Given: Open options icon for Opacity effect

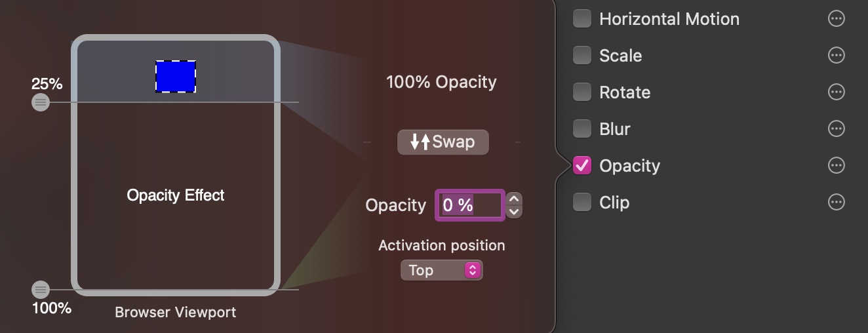Looking at the screenshot, I should pos(836,166).
